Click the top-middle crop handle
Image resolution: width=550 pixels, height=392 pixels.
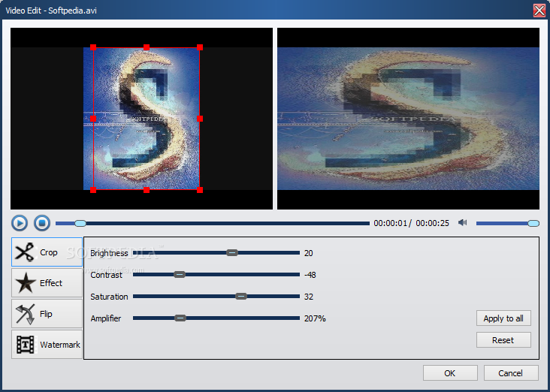[x=147, y=47]
